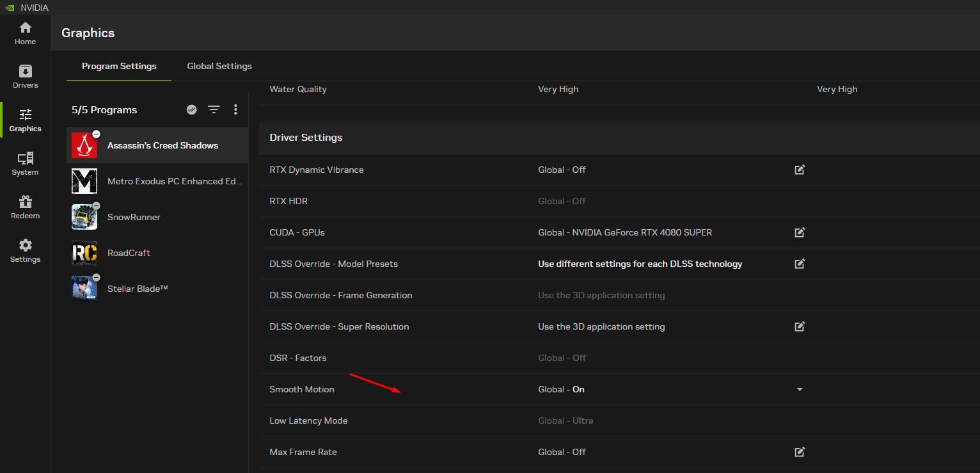Select RoadCraft in program list
980x473 pixels.
pyautogui.click(x=157, y=253)
